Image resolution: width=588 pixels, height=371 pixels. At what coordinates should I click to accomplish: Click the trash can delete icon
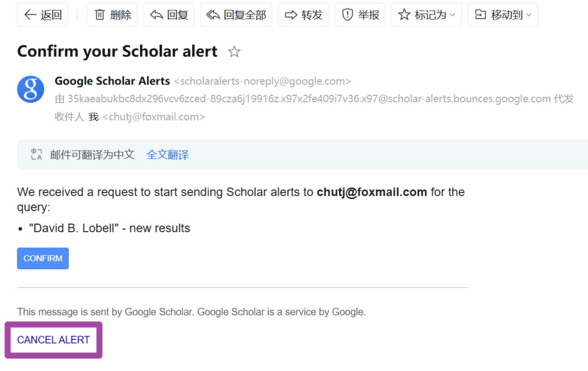(x=100, y=15)
